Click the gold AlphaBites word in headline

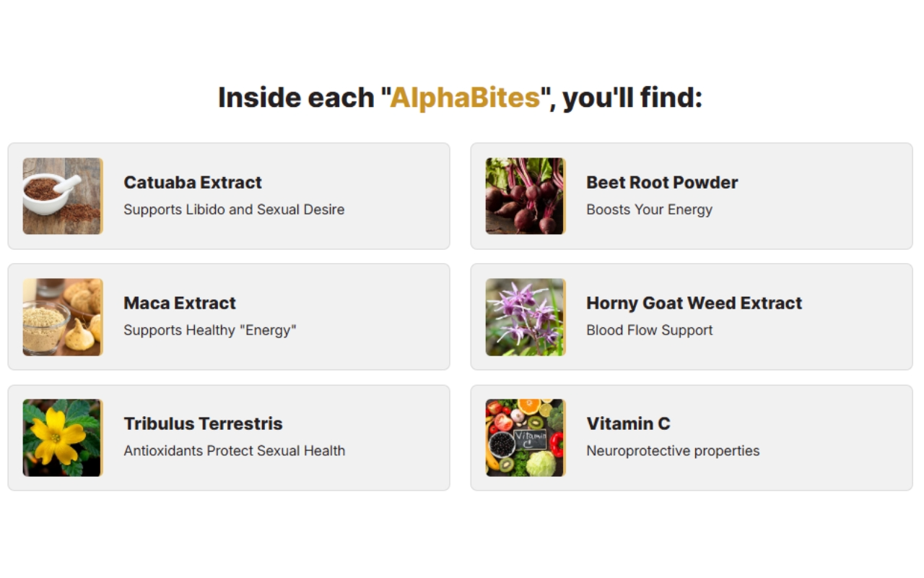click(465, 97)
